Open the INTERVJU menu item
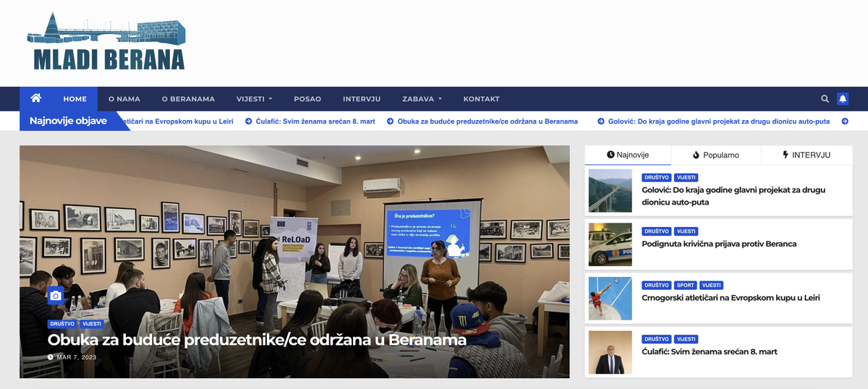 tap(362, 99)
